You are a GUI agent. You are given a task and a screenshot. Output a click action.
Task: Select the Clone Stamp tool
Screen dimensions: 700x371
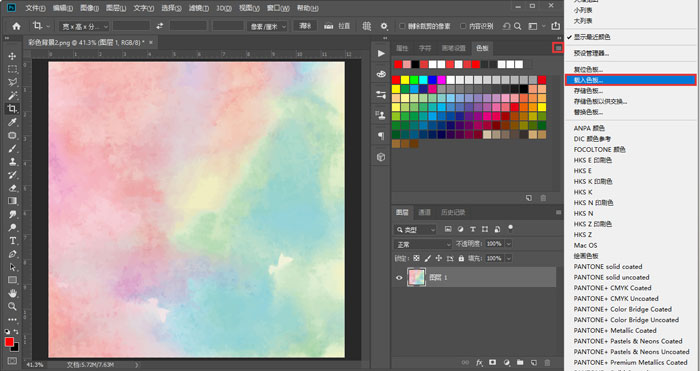click(12, 162)
